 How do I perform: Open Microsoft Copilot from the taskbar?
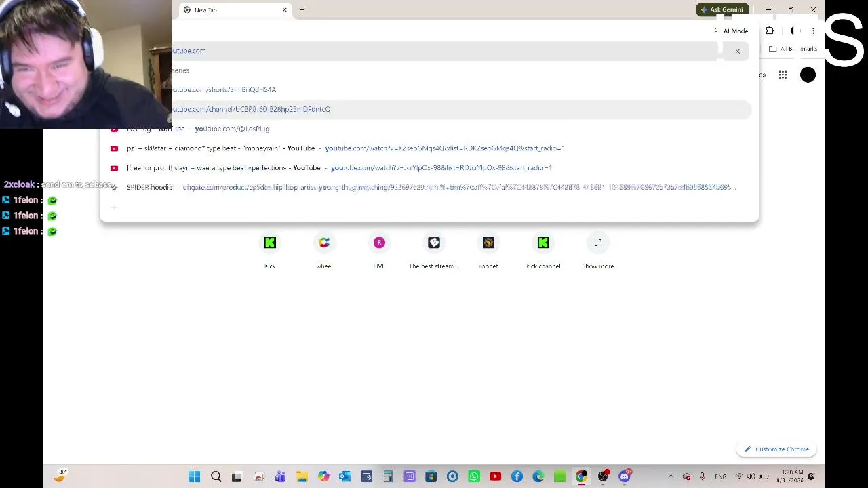coord(323,476)
